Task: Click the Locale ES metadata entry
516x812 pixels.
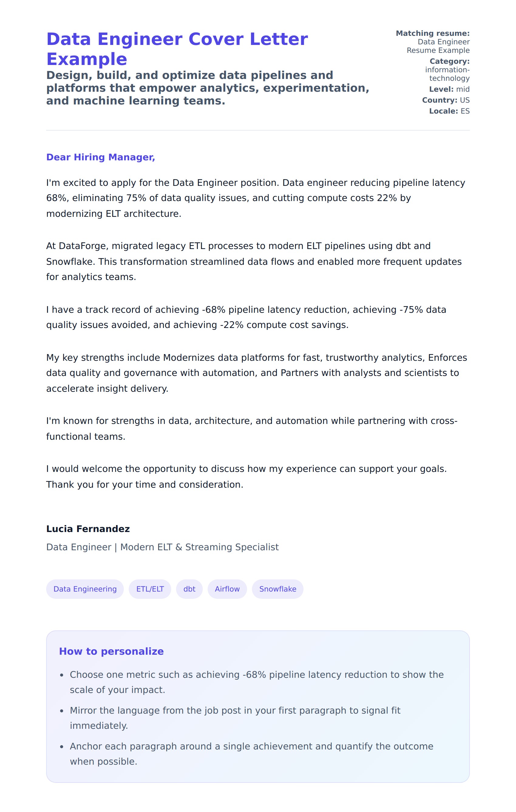Action: (449, 111)
